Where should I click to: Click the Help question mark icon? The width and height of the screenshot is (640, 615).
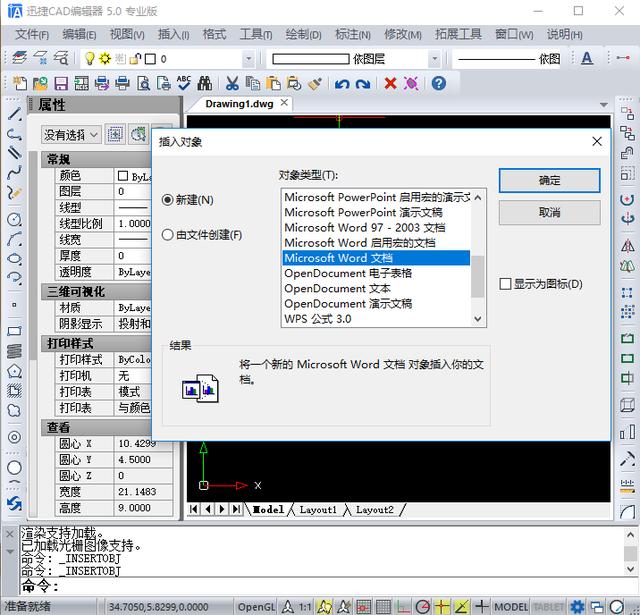coord(438,84)
